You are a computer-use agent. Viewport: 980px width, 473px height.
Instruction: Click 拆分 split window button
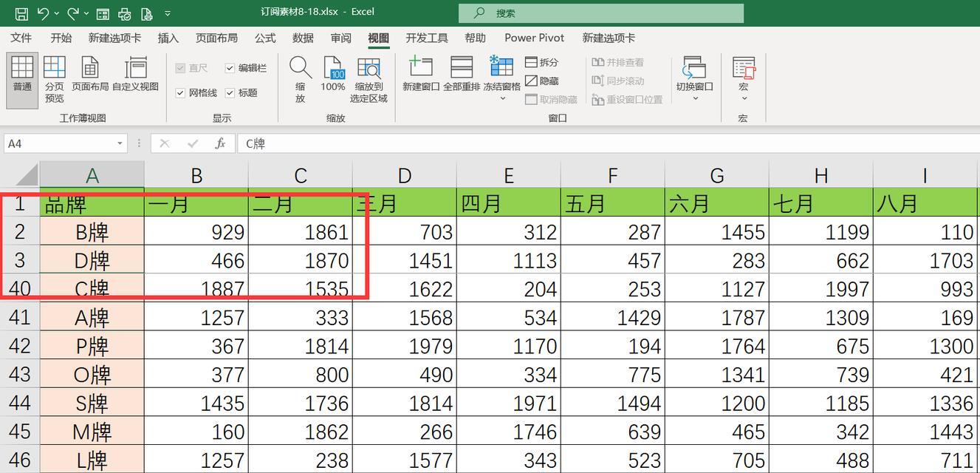tap(542, 62)
